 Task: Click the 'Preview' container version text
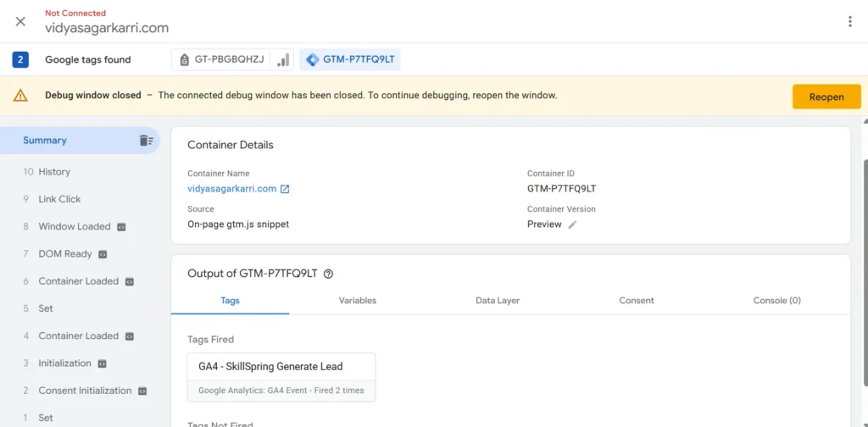click(544, 225)
